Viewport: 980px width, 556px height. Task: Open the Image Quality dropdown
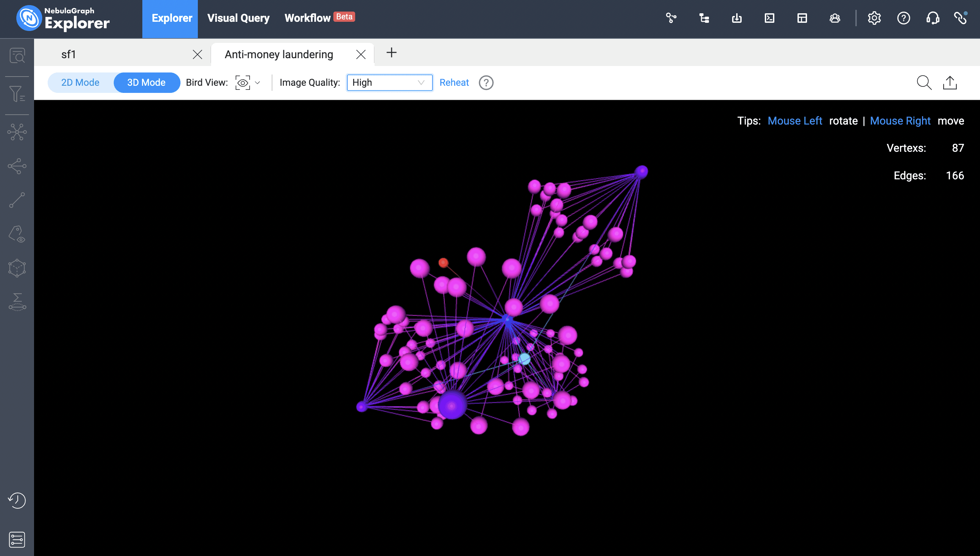389,82
